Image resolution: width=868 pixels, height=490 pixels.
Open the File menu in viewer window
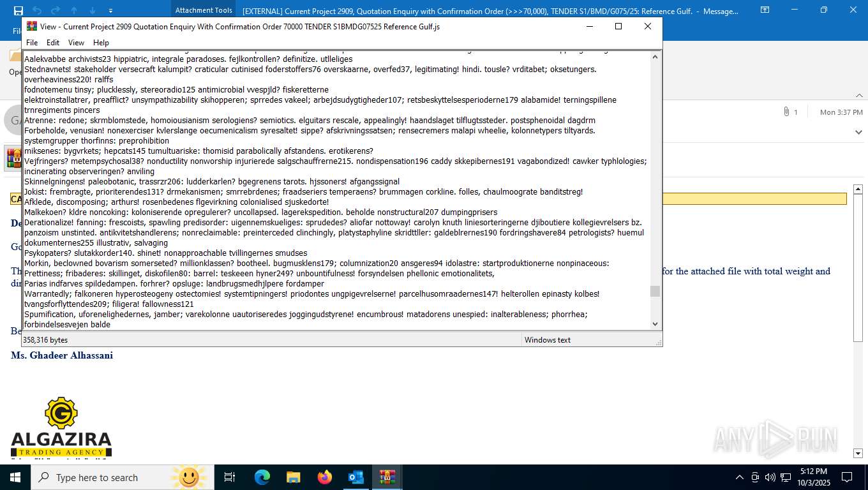31,43
